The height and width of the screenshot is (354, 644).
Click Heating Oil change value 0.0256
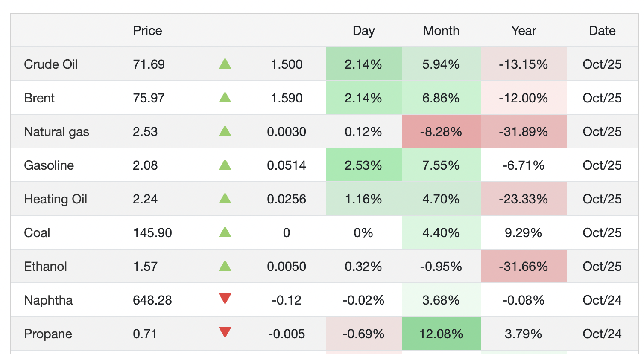287,199
